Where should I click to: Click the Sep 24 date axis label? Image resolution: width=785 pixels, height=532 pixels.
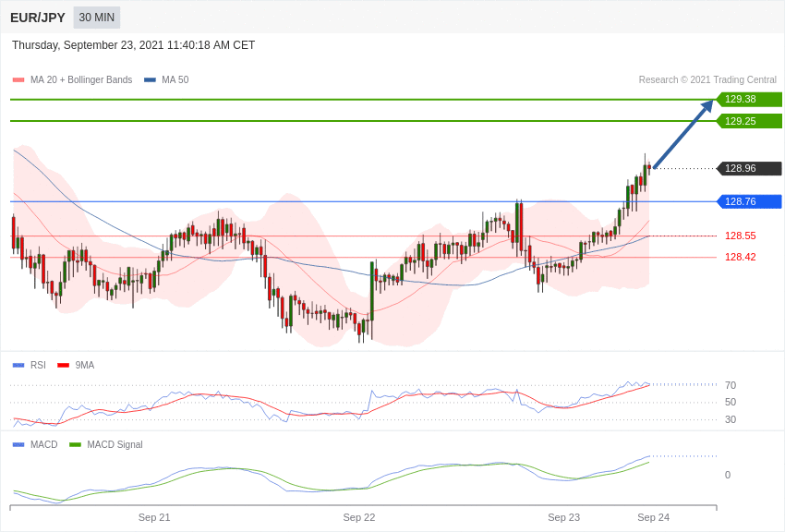653,517
